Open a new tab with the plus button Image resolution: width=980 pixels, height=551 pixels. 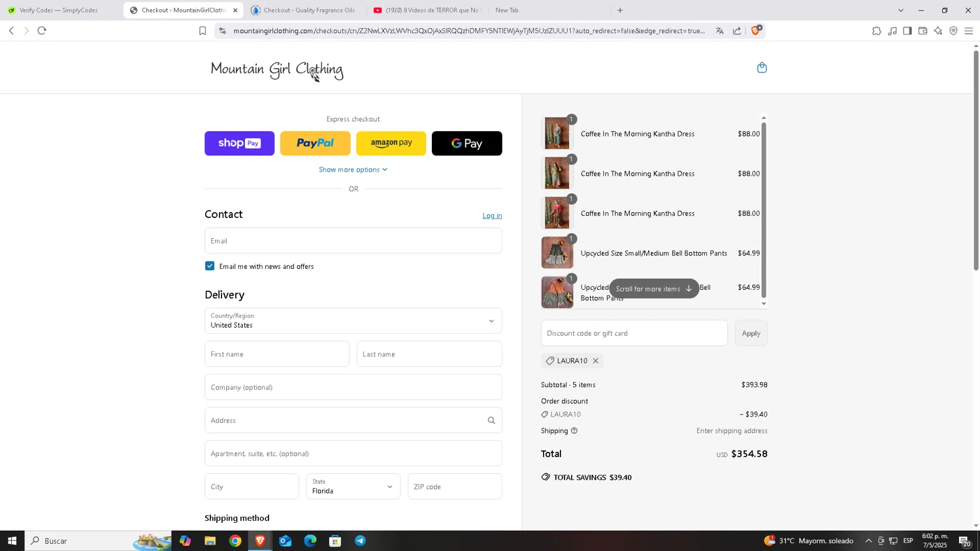tap(620, 10)
